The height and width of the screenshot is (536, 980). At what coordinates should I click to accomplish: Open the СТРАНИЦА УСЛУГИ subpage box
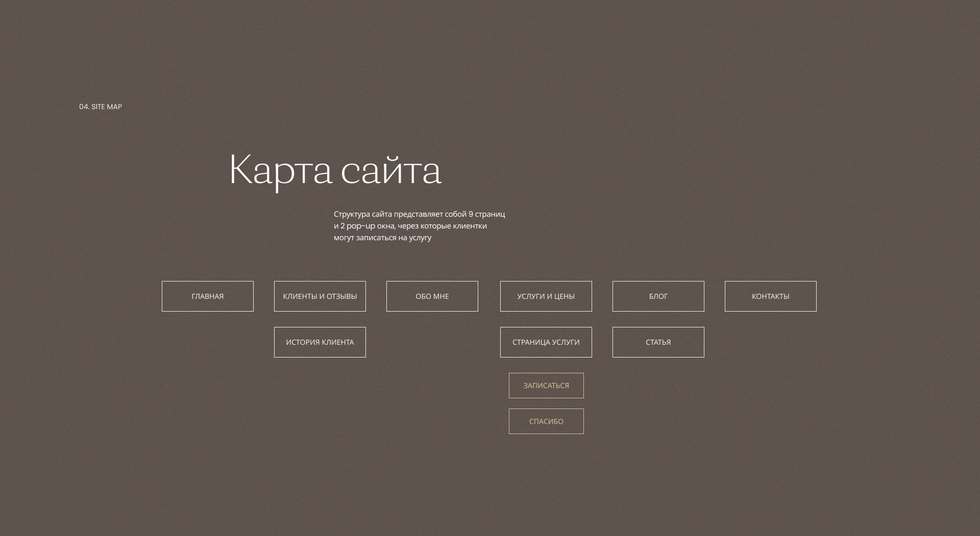(546, 342)
